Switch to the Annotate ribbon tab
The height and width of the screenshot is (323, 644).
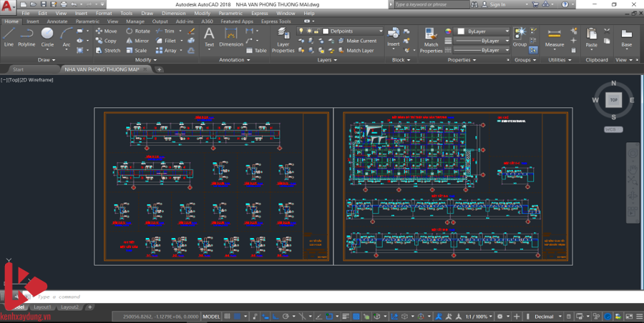[57, 21]
